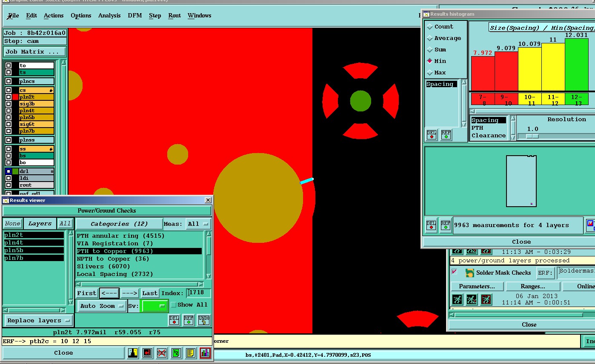Viewport: 595px width, 364px height.
Task: Select the Sum radio option
Action: [x=430, y=49]
